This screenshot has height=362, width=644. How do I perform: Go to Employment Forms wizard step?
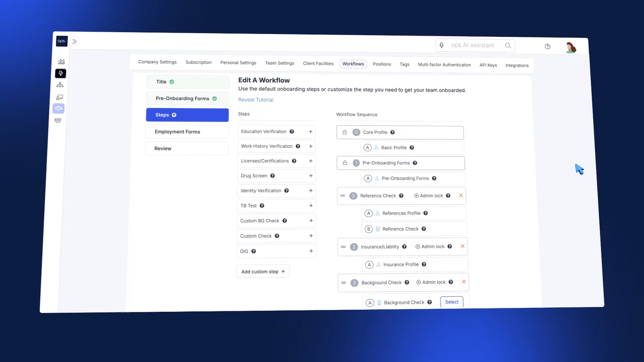[x=187, y=132]
